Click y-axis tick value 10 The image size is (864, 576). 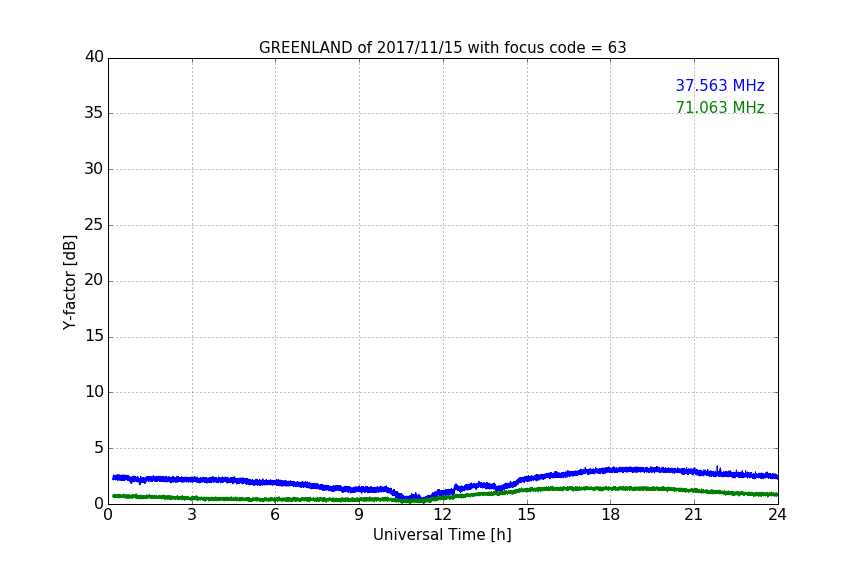click(x=94, y=392)
